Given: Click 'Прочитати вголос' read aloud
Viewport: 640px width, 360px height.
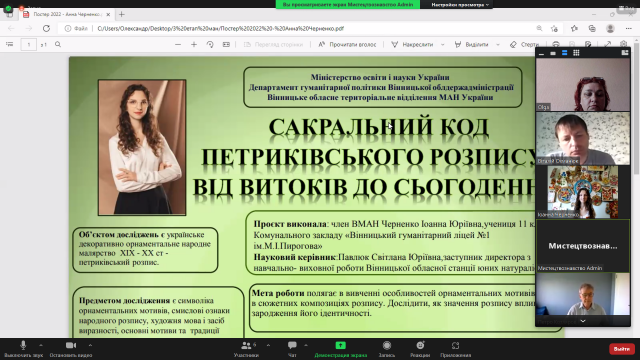Looking at the screenshot, I should [x=347, y=44].
